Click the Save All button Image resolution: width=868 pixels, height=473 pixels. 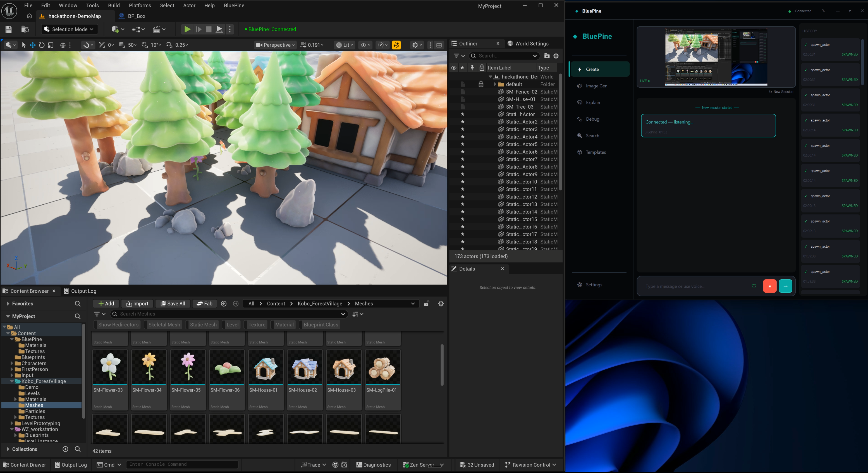[x=173, y=304]
